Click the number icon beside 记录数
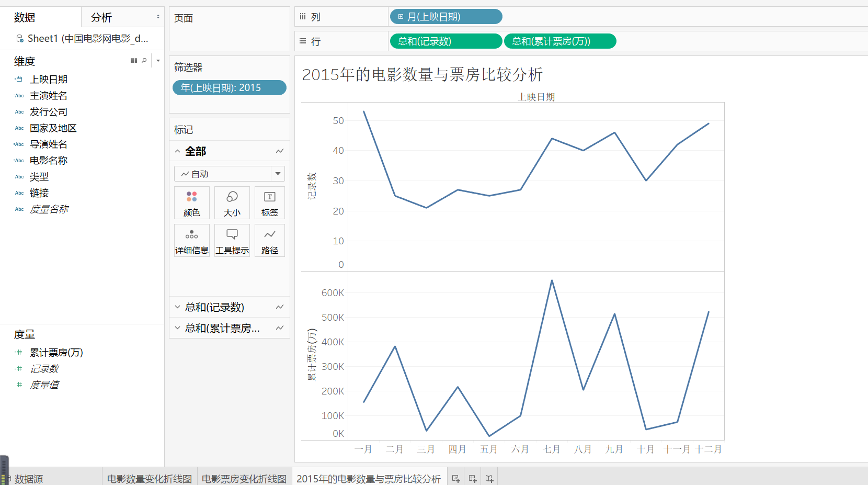Viewport: 868px width, 485px height. click(x=19, y=369)
